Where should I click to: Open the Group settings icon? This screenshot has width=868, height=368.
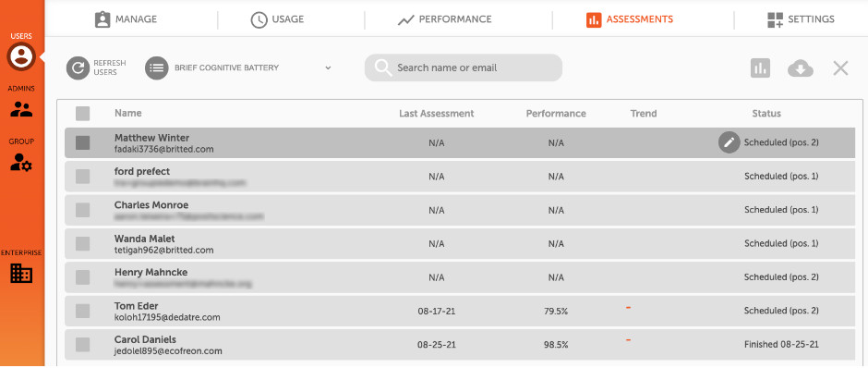click(x=21, y=162)
